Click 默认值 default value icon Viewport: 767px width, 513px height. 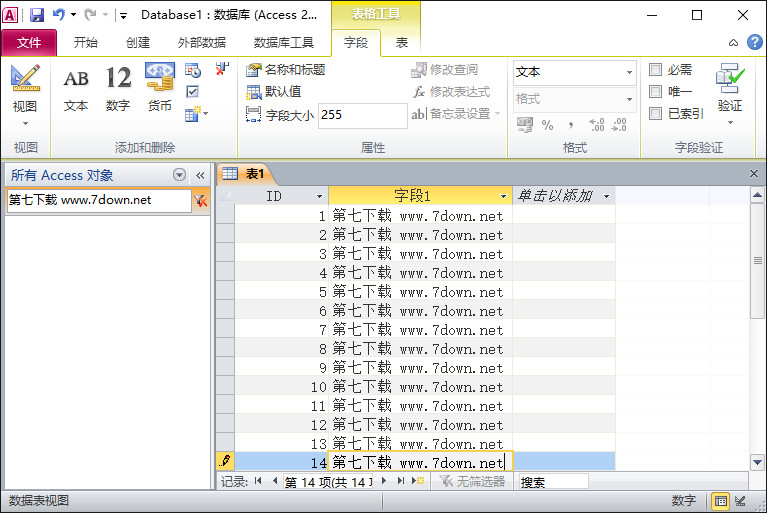click(253, 92)
